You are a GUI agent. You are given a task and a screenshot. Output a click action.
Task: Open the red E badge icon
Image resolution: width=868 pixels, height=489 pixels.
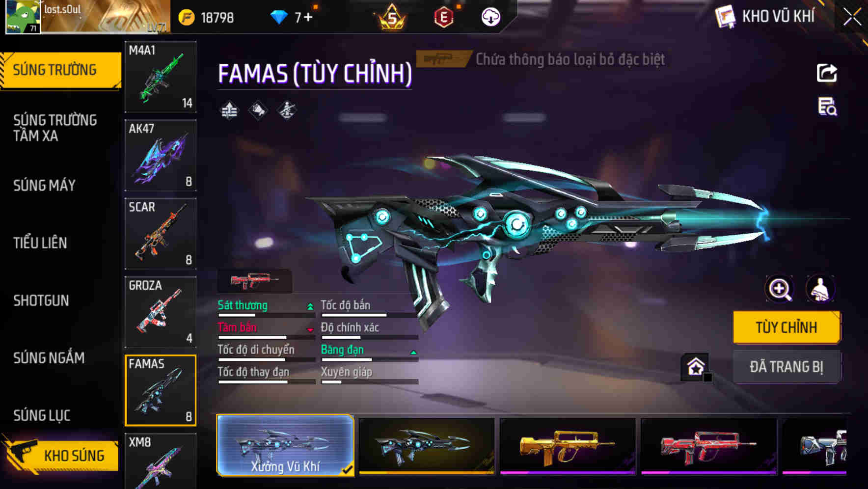tap(444, 17)
